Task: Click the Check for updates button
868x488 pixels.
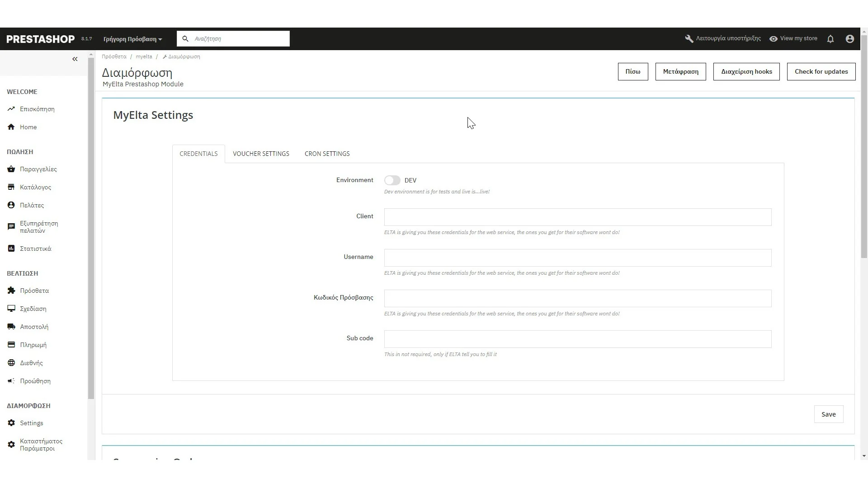Action: point(821,72)
